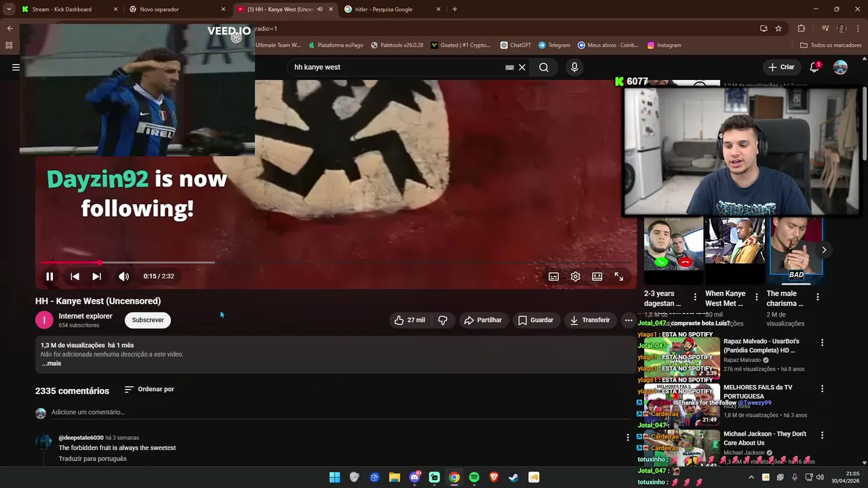The image size is (868, 488).
Task: Open options for 'When Kanye West Met' short
Action: pos(757,297)
